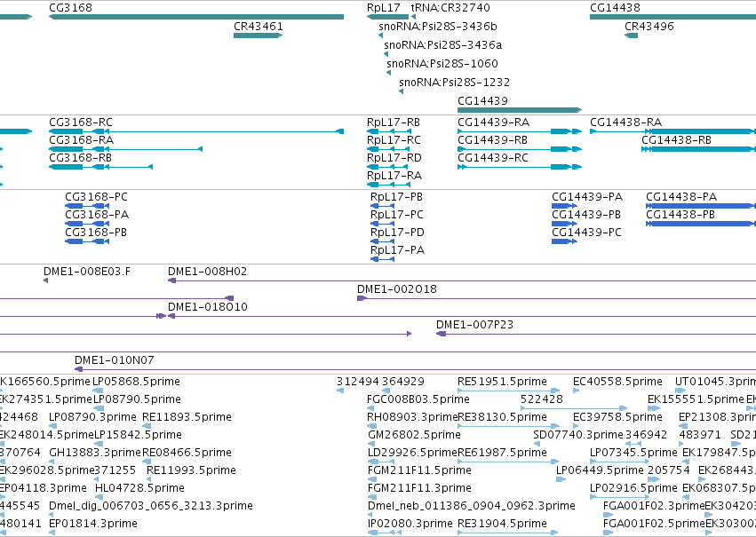Select snoRNA:Psi28S-3436a label
The image size is (756, 537).
(442, 45)
